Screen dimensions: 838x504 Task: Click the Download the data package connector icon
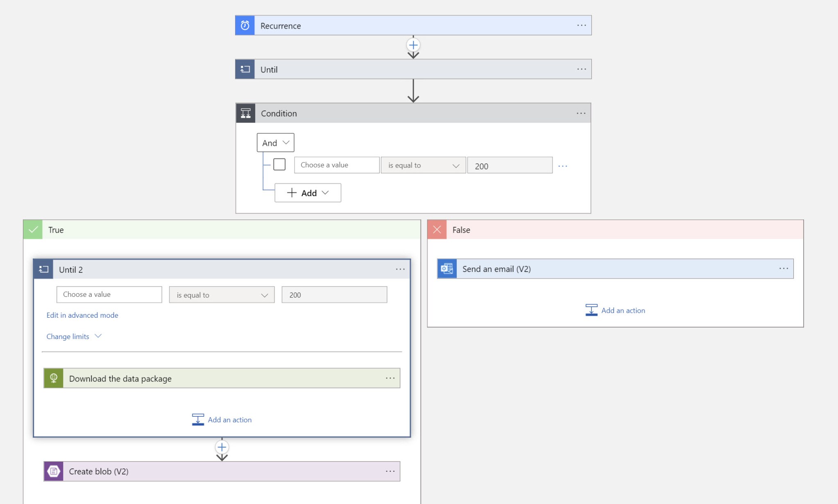(x=53, y=378)
